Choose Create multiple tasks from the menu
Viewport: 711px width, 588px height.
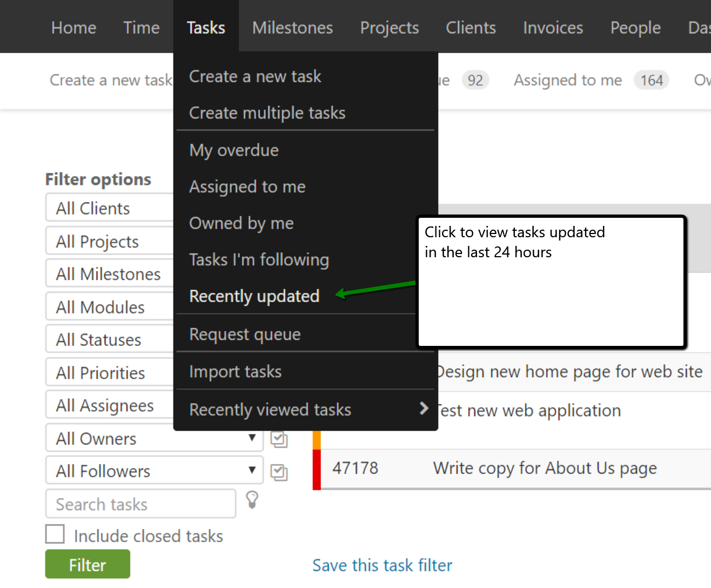point(267,113)
